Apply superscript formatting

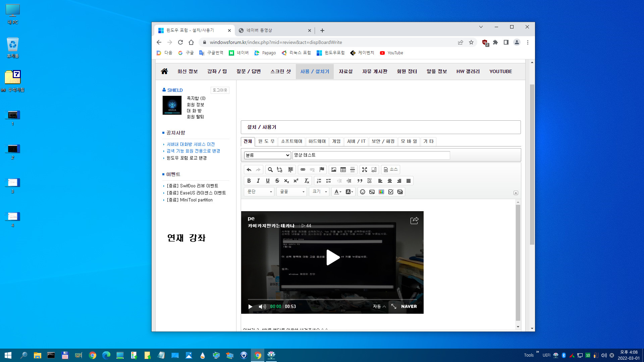tap(296, 181)
